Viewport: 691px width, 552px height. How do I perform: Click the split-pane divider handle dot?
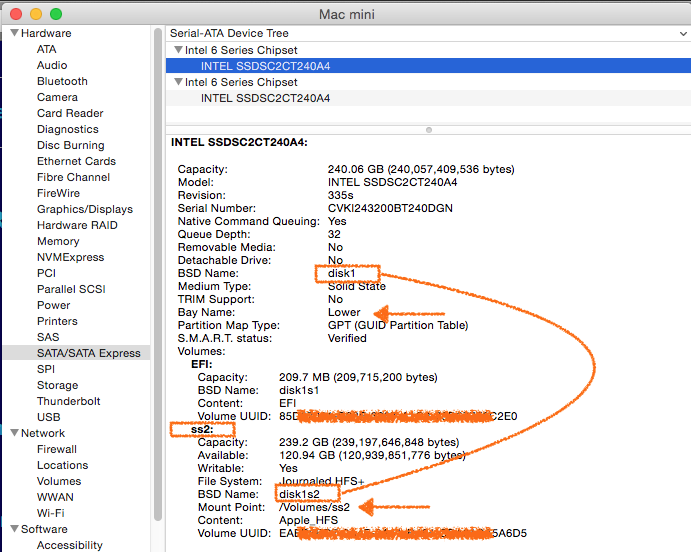pyautogui.click(x=429, y=129)
